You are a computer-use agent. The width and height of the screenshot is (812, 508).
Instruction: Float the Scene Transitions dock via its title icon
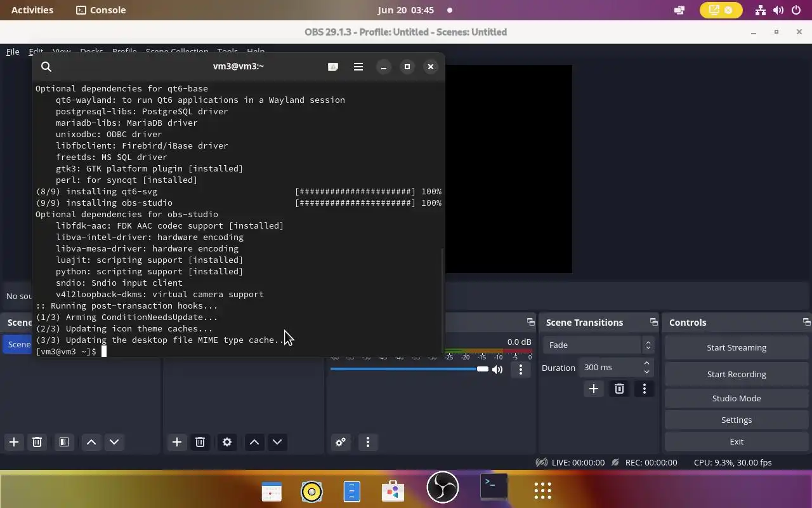click(x=653, y=322)
